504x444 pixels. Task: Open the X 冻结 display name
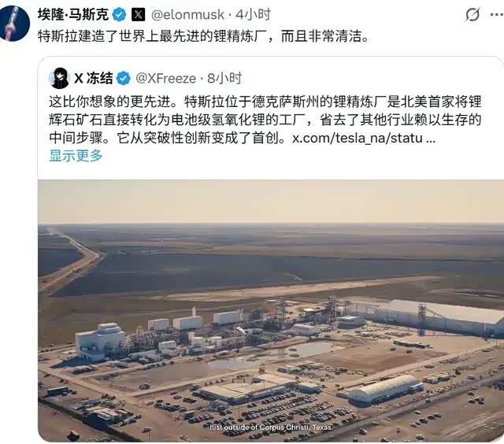point(94,78)
